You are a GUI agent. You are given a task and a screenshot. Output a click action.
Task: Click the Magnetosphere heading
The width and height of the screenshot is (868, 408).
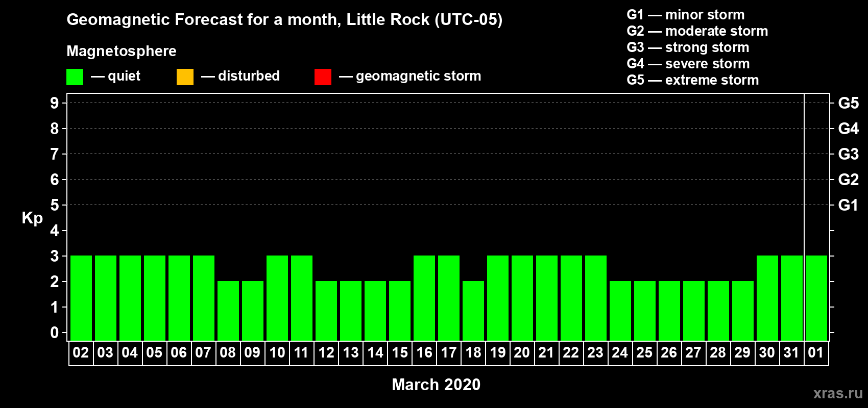tap(122, 51)
